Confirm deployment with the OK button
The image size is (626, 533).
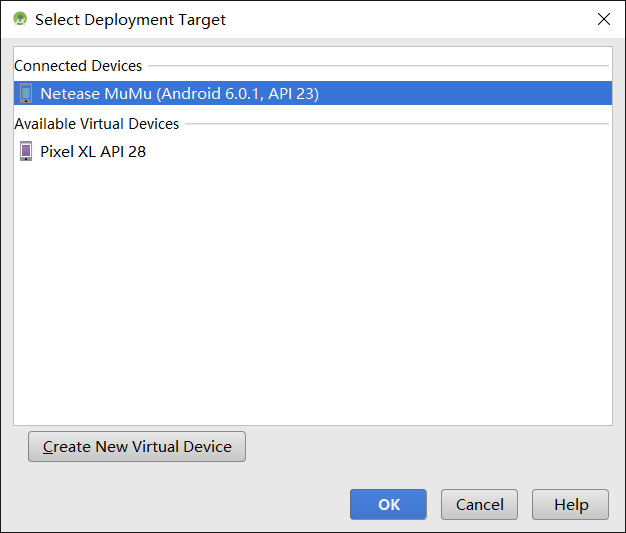click(x=388, y=505)
